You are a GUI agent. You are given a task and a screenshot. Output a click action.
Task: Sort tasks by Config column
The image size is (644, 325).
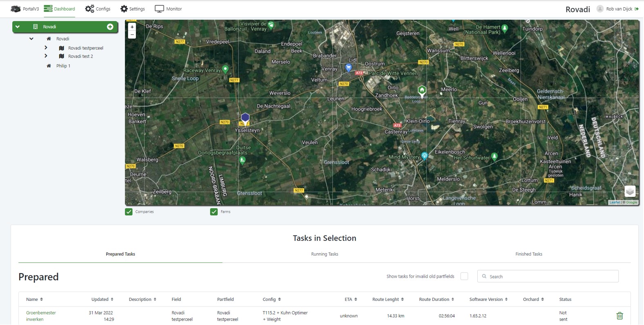[272, 299]
